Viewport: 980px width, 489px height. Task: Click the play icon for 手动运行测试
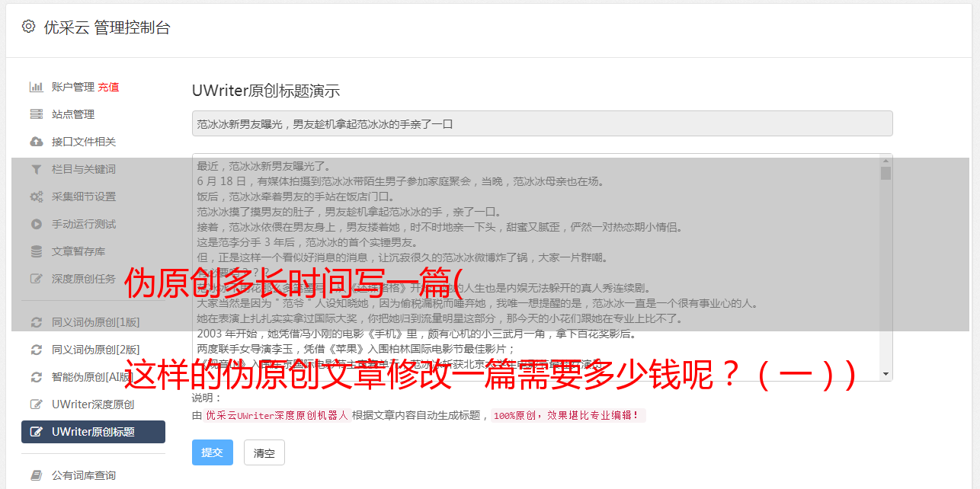(x=36, y=224)
